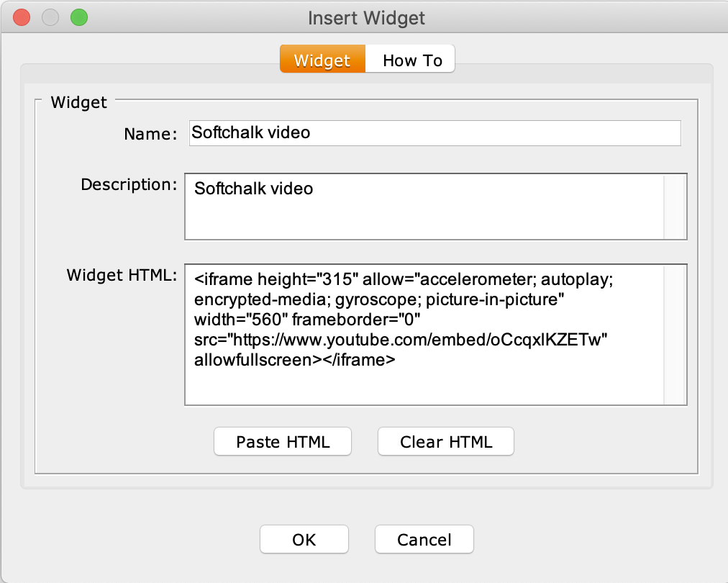The image size is (728, 583).
Task: Cancel the Insert Widget dialog
Action: click(x=424, y=539)
